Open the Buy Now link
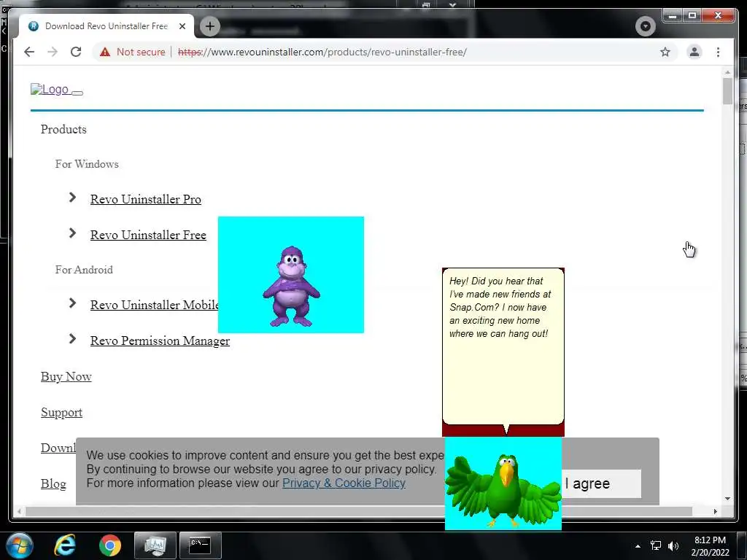Screen dimensions: 747x560 pyautogui.click(x=66, y=377)
